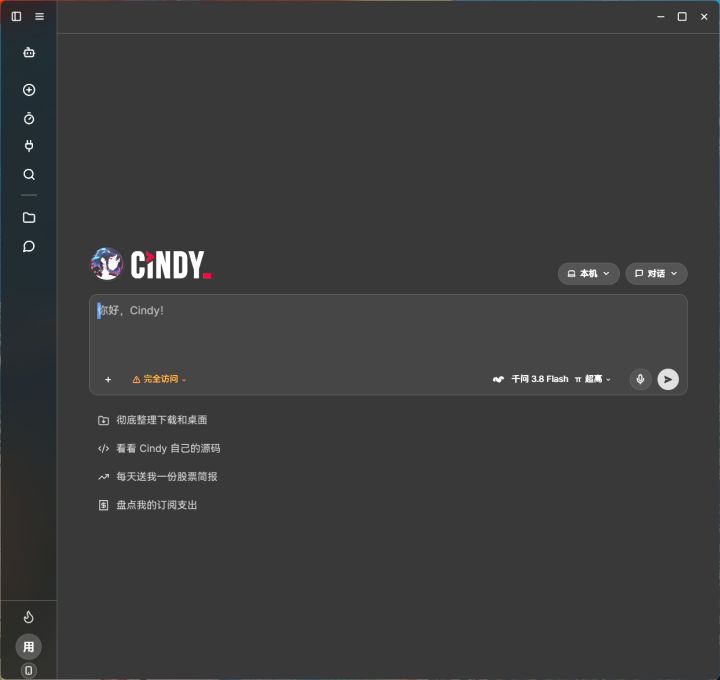Toggle the sidebar panel icon
The width and height of the screenshot is (720, 680).
[17, 17]
